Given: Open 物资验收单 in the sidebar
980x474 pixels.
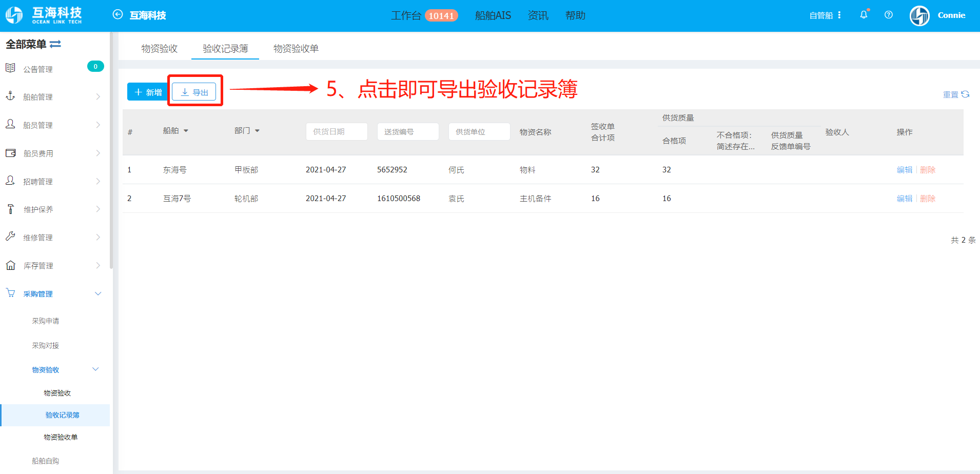Looking at the screenshot, I should click(x=61, y=437).
